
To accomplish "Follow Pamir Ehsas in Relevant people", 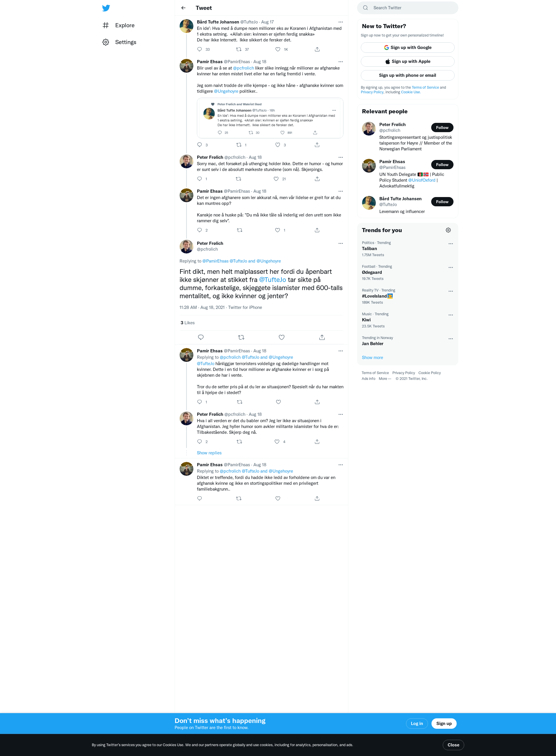I will click(442, 164).
